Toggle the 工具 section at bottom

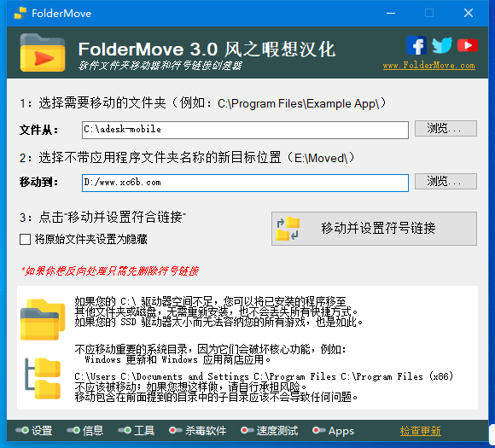coord(137,431)
